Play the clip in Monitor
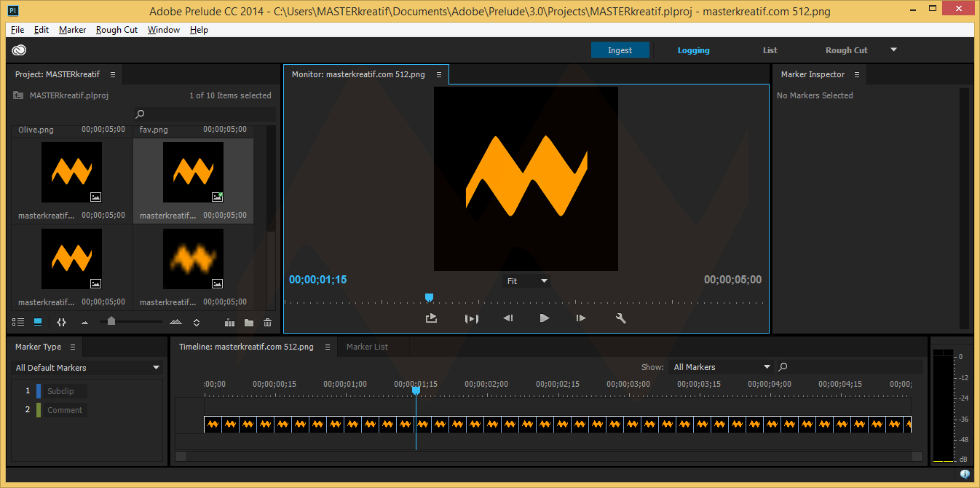Screen dimensions: 980x488 click(544, 318)
